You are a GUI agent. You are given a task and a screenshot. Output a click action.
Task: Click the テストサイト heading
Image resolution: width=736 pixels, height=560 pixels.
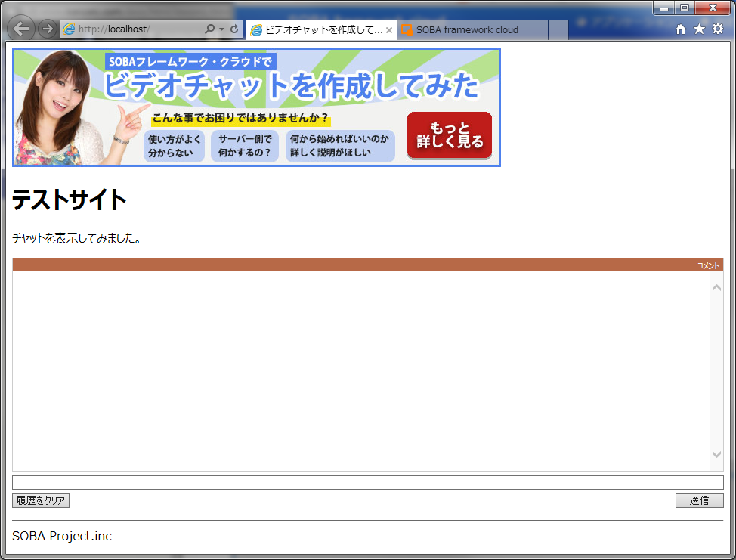point(70,200)
